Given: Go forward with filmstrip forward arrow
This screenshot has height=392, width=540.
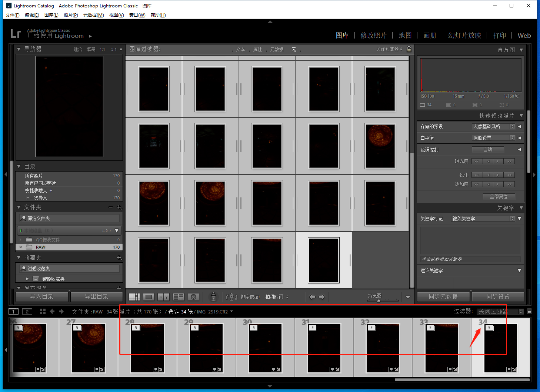Looking at the screenshot, I should point(61,312).
